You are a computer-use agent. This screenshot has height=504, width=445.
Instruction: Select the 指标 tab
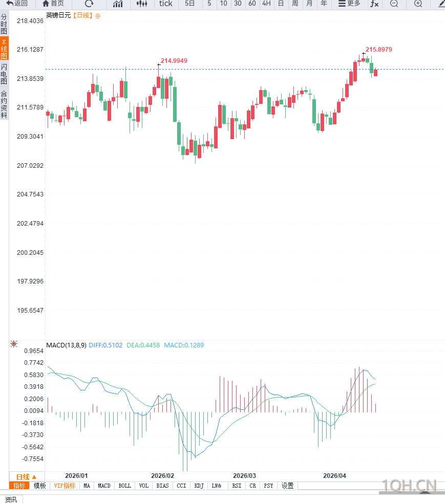(x=19, y=486)
